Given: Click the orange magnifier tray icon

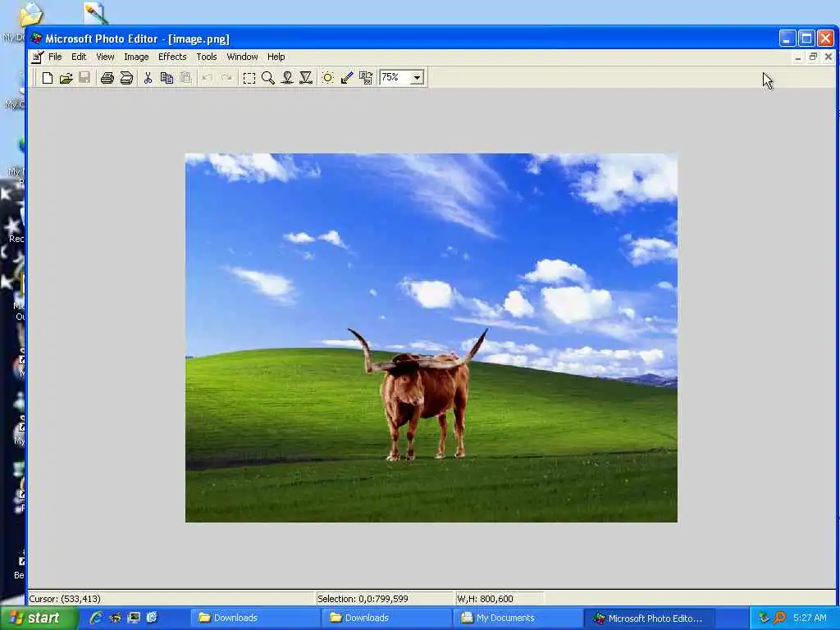Looking at the screenshot, I should 779,619.
